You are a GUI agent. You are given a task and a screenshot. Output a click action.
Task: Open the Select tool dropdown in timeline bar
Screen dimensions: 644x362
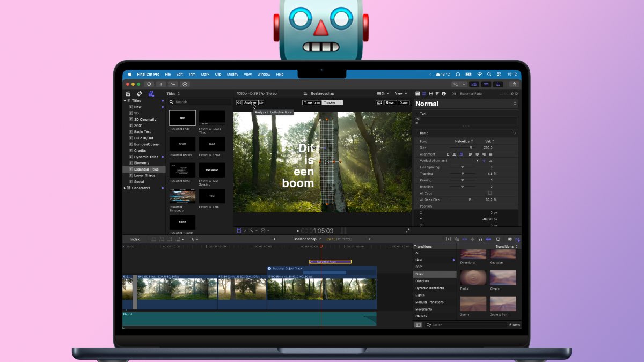195,239
